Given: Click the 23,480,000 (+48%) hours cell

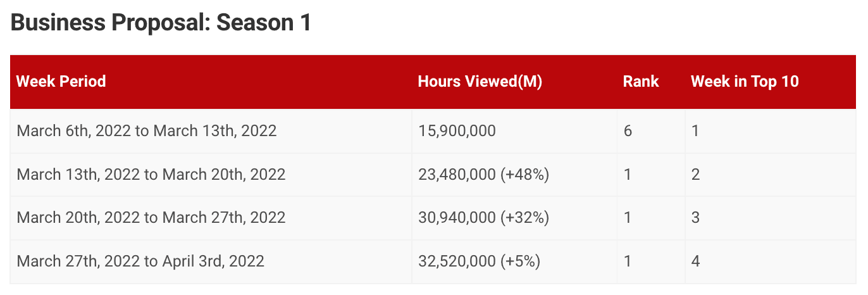Looking at the screenshot, I should pyautogui.click(x=483, y=174).
